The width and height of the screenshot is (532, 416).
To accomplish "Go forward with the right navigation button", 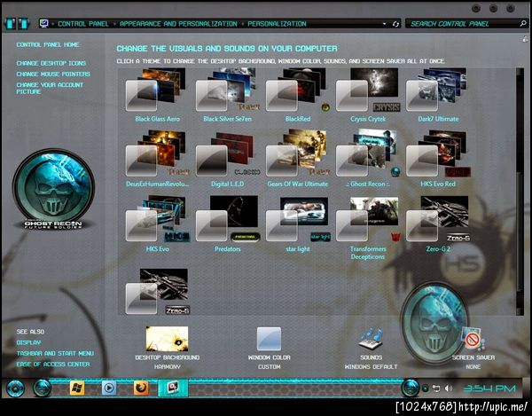I will pyautogui.click(x=23, y=24).
